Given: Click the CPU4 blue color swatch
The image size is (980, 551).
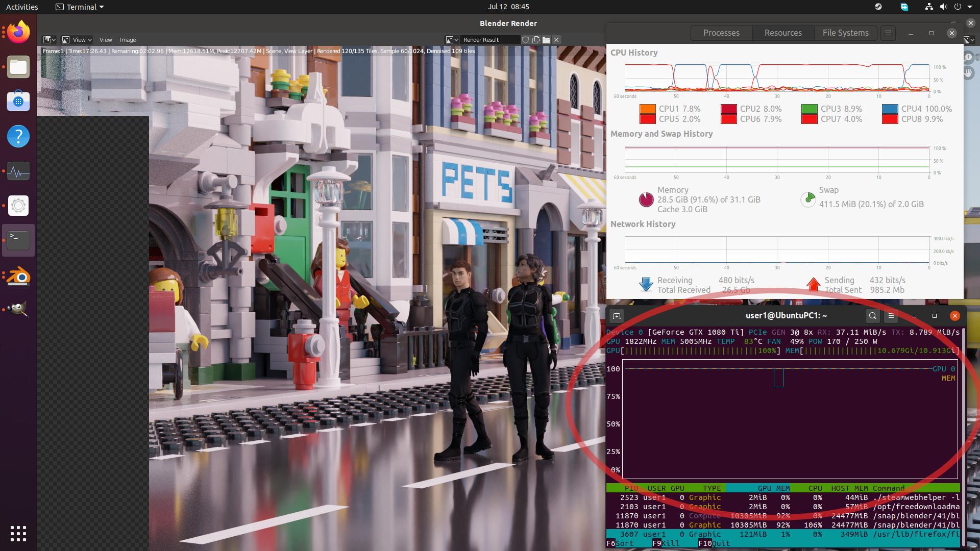Looking at the screenshot, I should [890, 109].
